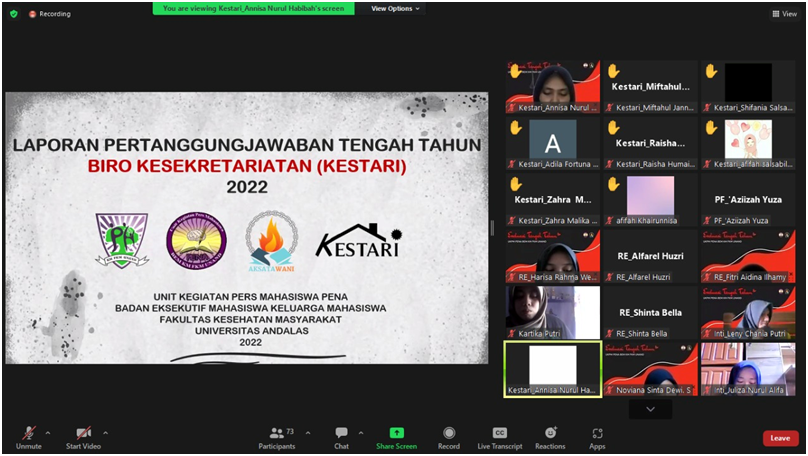This screenshot has width=808, height=456.
Task: Click 'UNIVERSITAS ANDALAS' text on slide
Action: (x=251, y=331)
